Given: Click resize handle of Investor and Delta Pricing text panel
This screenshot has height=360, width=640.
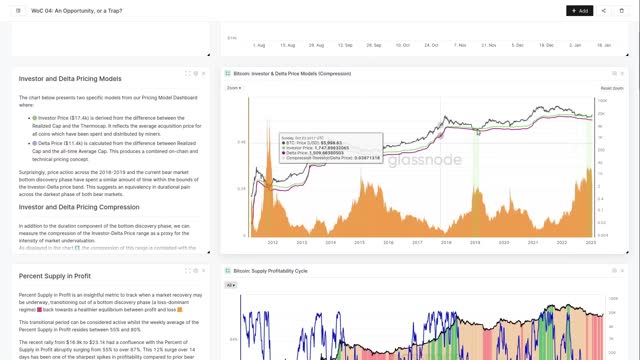Looking at the screenshot, I should 209,253.
